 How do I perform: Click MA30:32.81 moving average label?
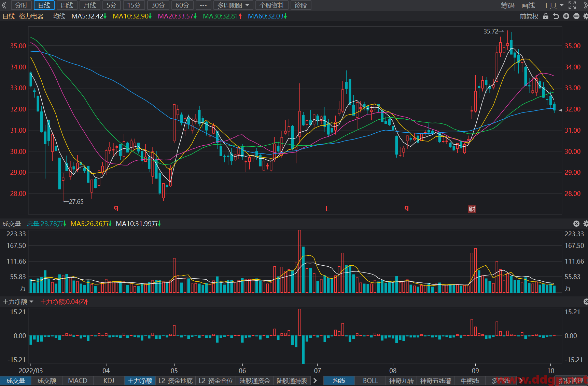pos(222,16)
